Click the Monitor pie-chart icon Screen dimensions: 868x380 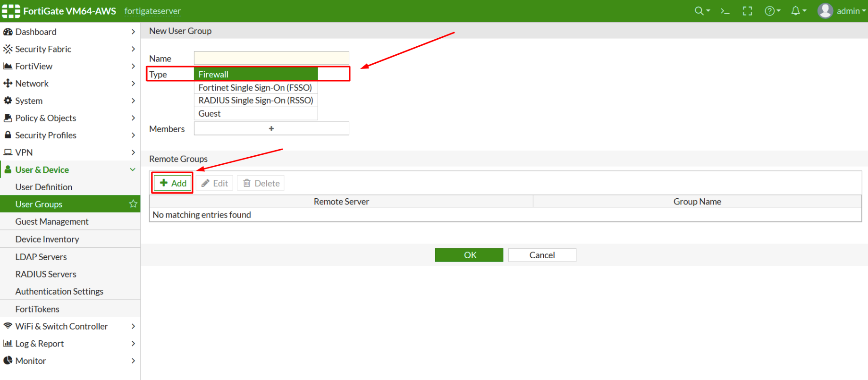(8, 361)
